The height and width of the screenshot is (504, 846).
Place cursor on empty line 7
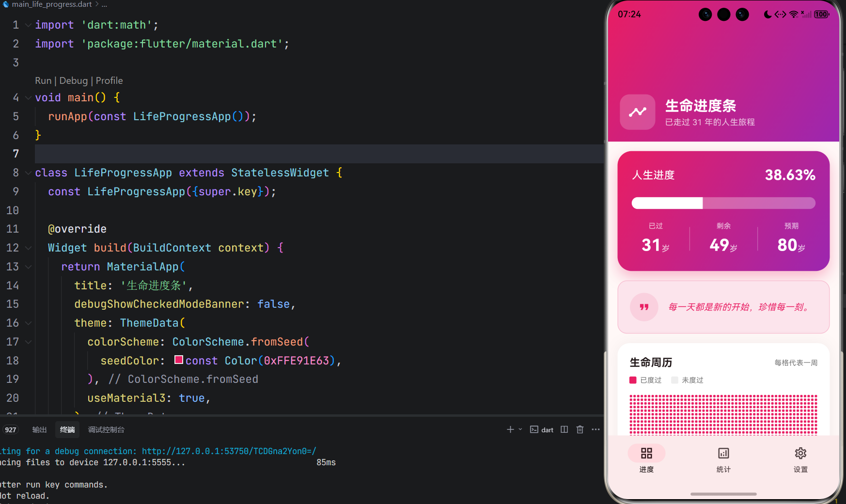point(319,154)
